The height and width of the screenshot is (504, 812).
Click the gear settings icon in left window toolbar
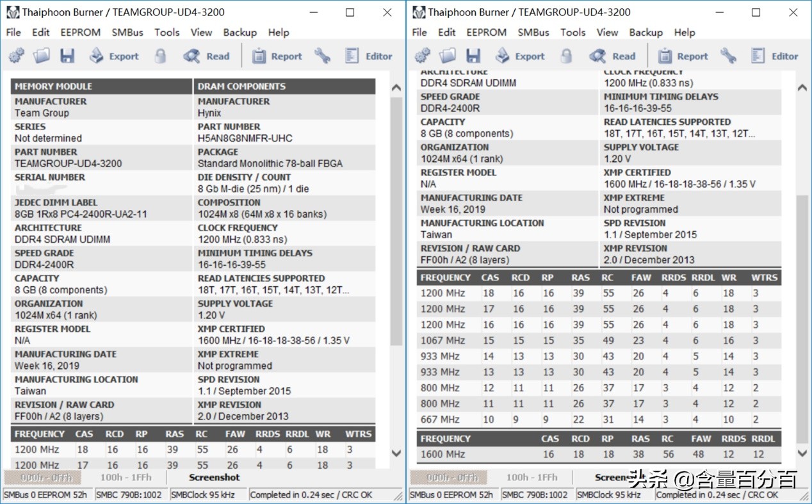[x=17, y=56]
